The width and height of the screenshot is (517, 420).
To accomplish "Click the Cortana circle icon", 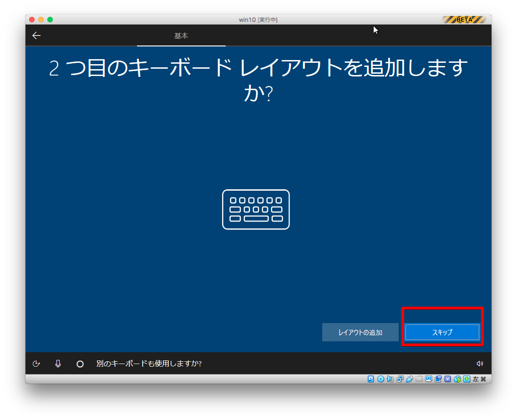I will point(80,364).
